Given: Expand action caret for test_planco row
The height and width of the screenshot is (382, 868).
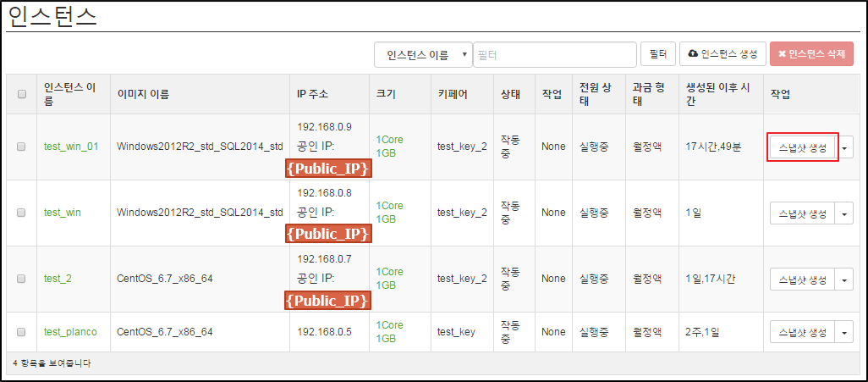Looking at the screenshot, I should [844, 332].
